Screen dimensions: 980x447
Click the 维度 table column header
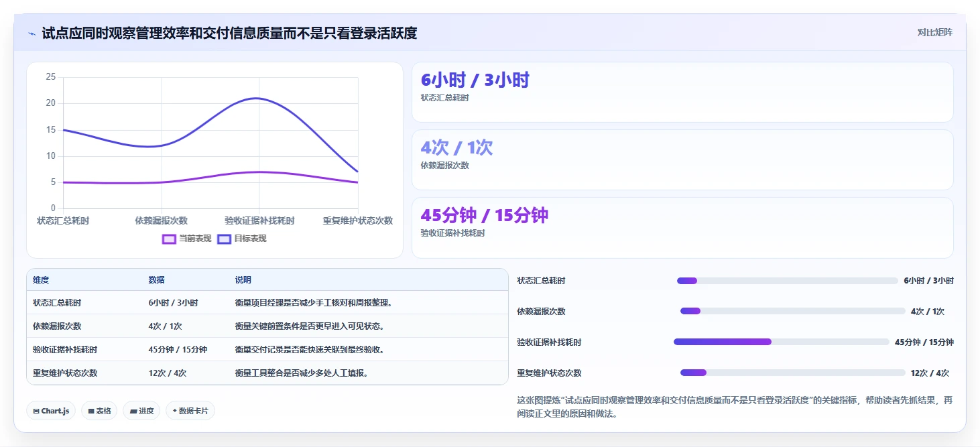(x=41, y=280)
